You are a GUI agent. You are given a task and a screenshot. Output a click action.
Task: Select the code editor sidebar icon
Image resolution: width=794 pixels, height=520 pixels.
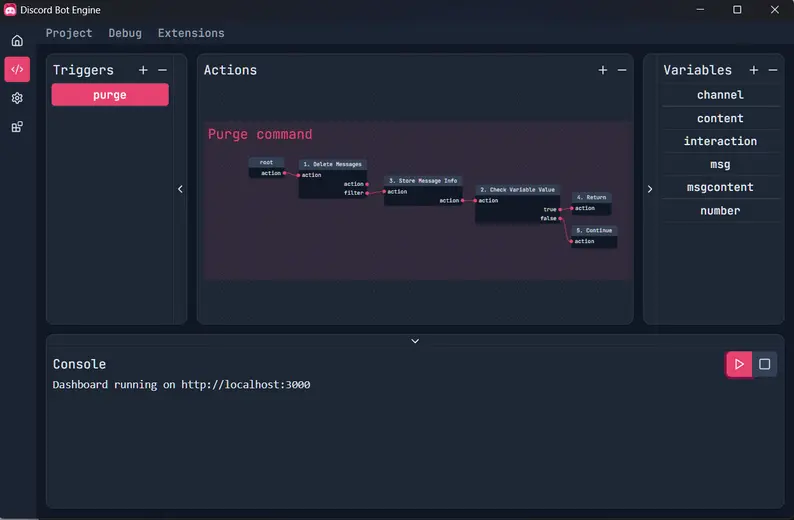[17, 69]
